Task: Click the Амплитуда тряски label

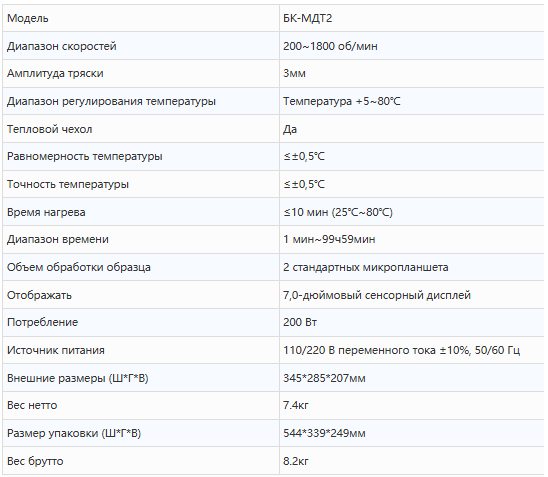Action: point(55,73)
